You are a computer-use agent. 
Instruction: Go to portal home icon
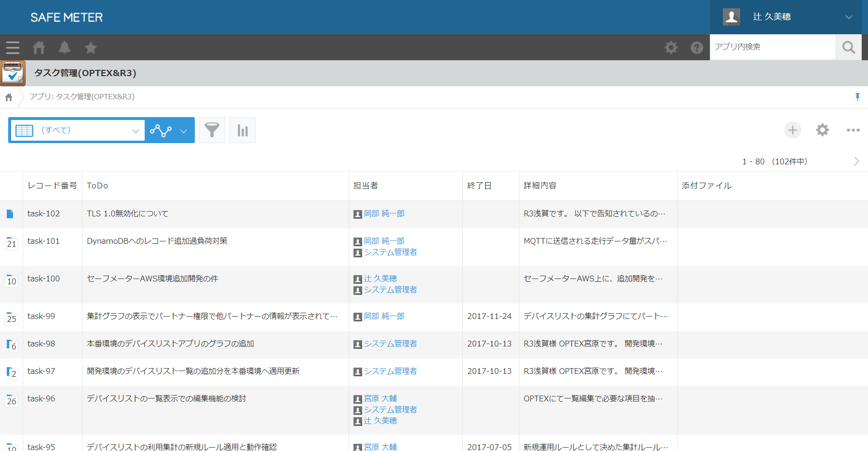coord(39,48)
